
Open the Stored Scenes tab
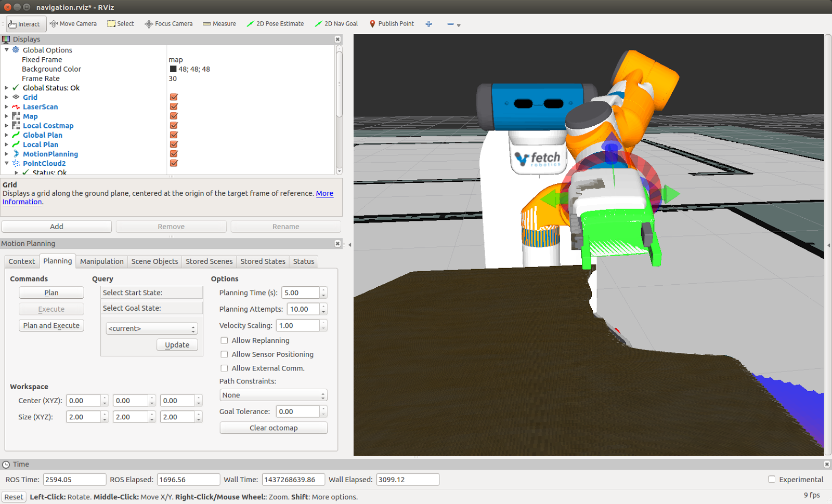[209, 261]
